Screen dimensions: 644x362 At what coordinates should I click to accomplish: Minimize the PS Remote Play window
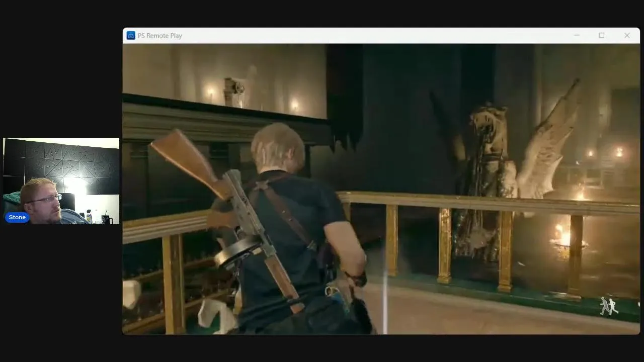pos(577,35)
